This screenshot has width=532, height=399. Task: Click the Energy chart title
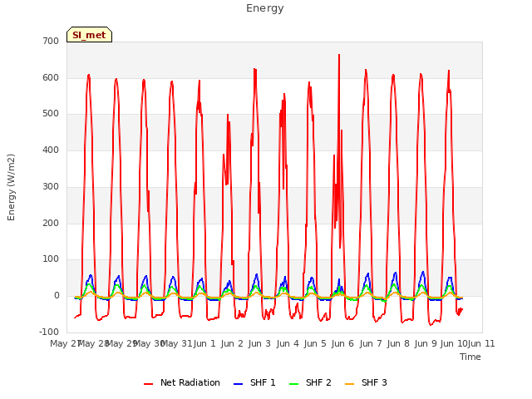click(x=265, y=8)
